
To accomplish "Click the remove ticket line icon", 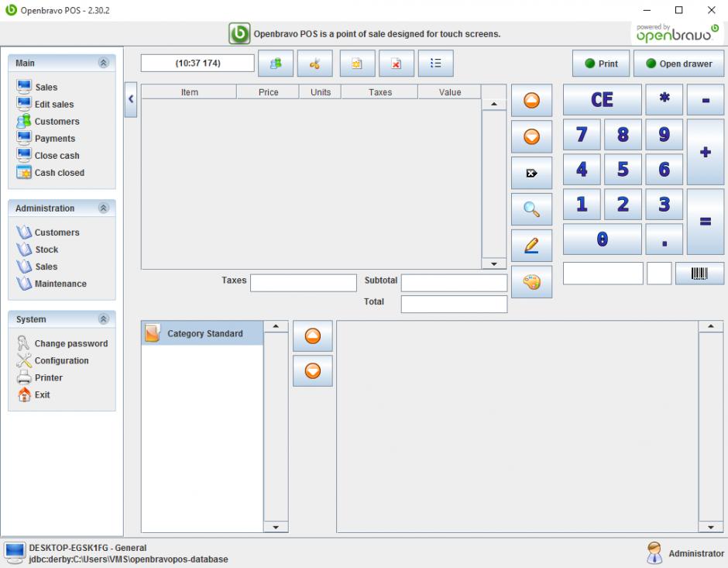I will coord(531,173).
